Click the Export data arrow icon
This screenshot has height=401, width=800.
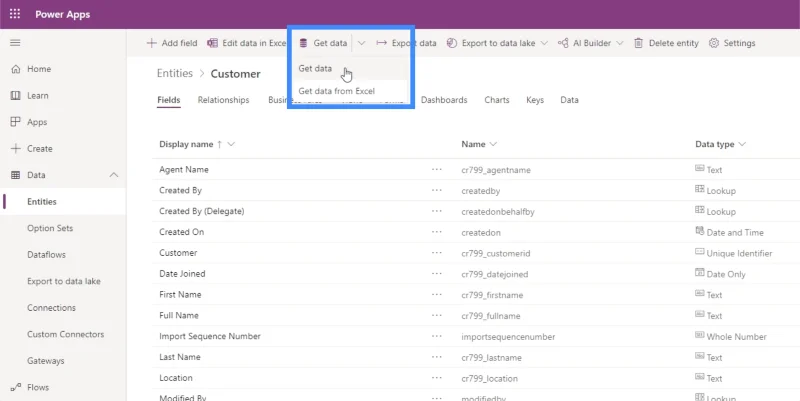tap(381, 43)
